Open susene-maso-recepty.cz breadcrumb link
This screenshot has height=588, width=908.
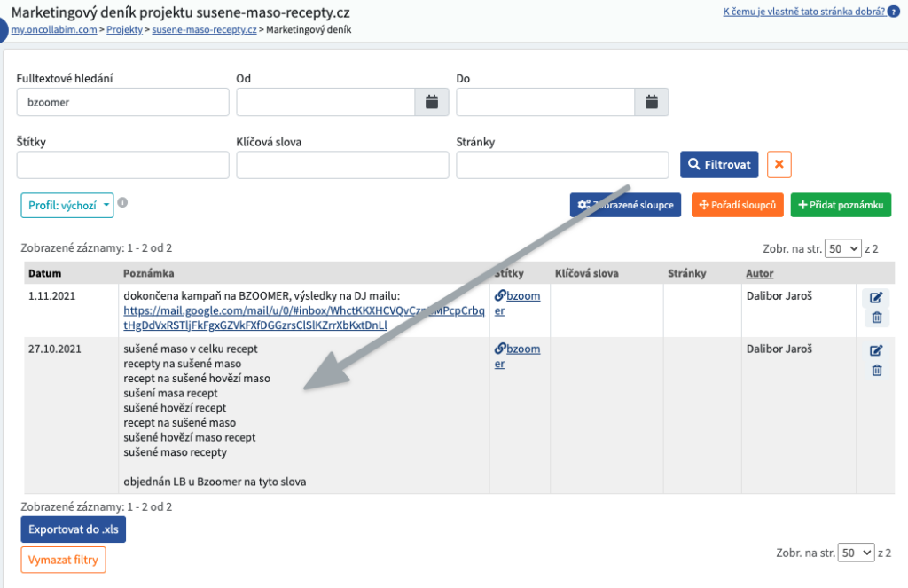pos(204,29)
